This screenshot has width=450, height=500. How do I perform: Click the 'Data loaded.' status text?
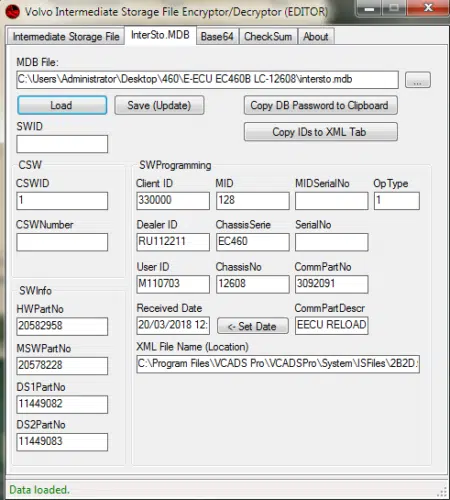point(39,490)
